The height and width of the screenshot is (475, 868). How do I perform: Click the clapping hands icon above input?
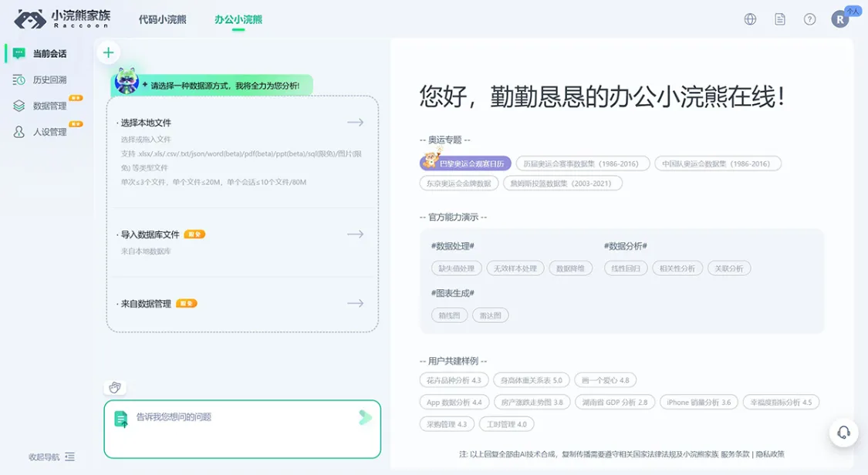tap(115, 387)
